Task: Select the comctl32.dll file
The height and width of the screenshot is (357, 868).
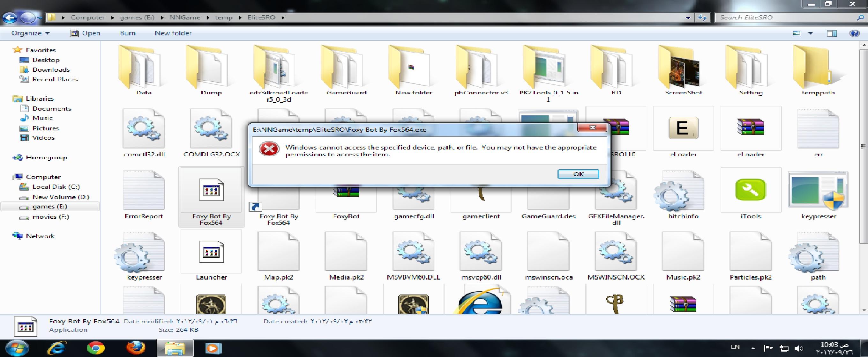Action: [x=144, y=133]
